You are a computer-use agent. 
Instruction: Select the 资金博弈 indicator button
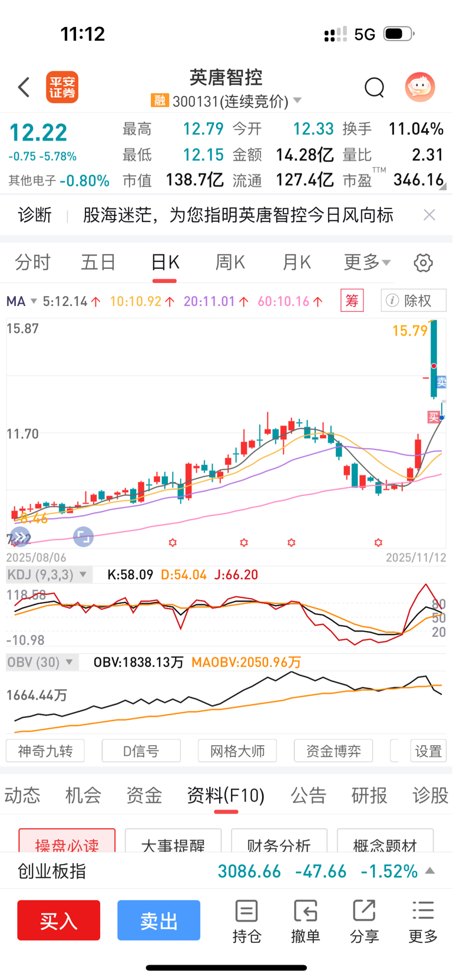[333, 751]
